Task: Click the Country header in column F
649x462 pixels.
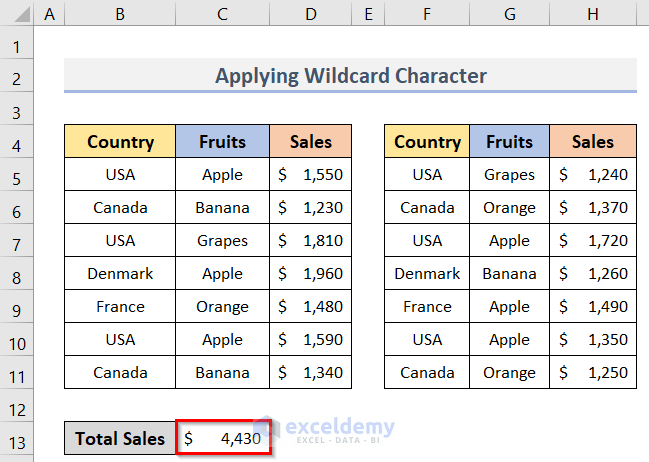Action: [427, 142]
